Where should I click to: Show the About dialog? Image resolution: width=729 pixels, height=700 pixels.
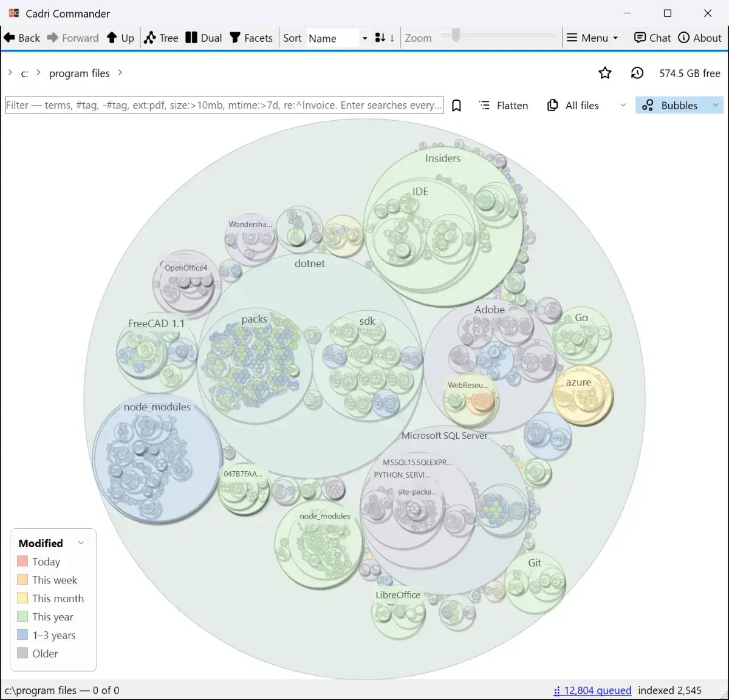[x=700, y=38]
